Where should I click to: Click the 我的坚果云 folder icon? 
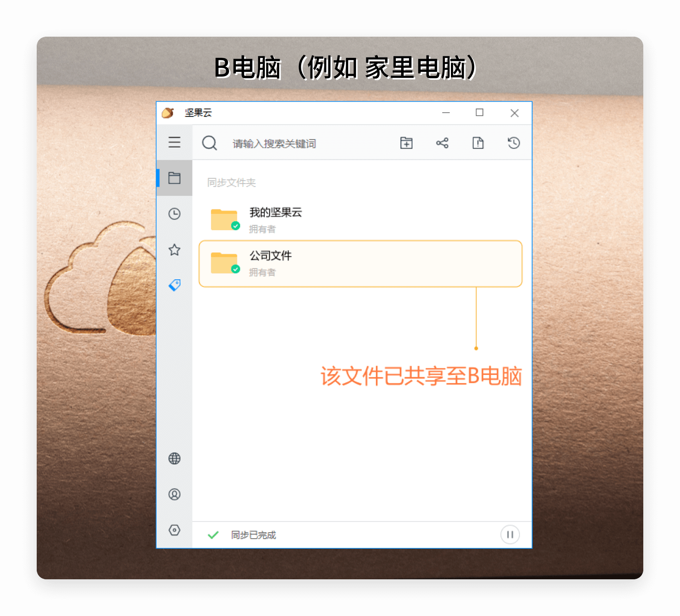[x=225, y=220]
